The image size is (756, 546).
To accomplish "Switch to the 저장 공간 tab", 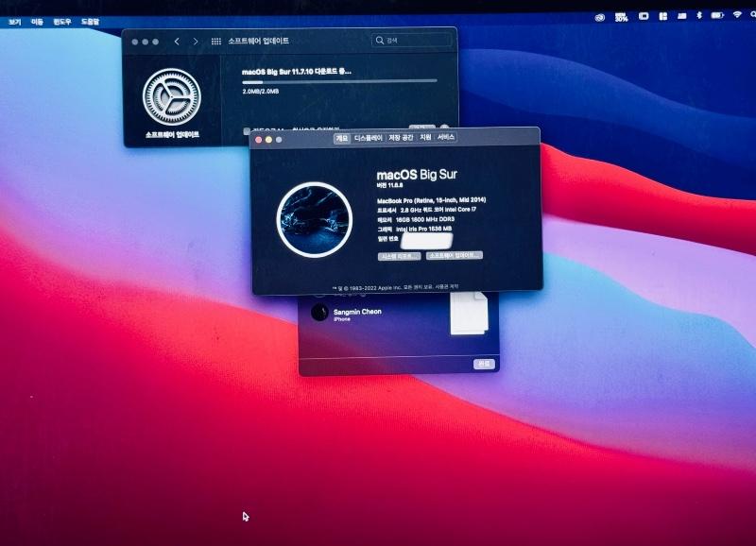I will click(401, 138).
